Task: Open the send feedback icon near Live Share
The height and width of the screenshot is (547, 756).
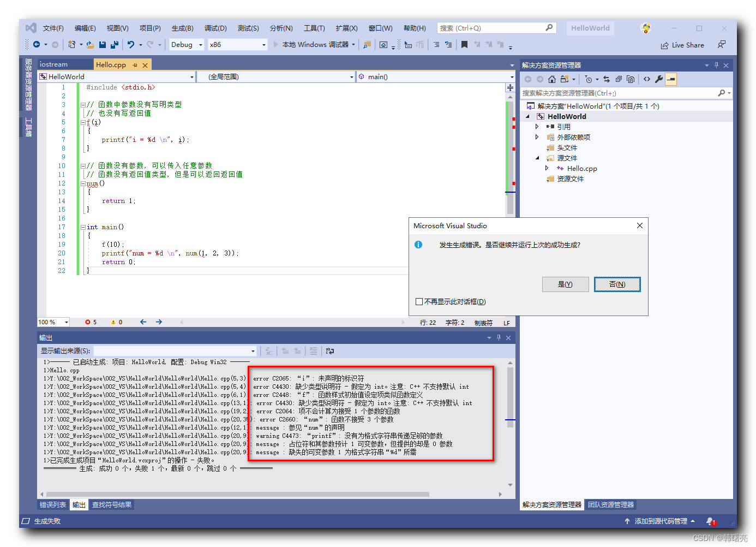Action: 722,45
